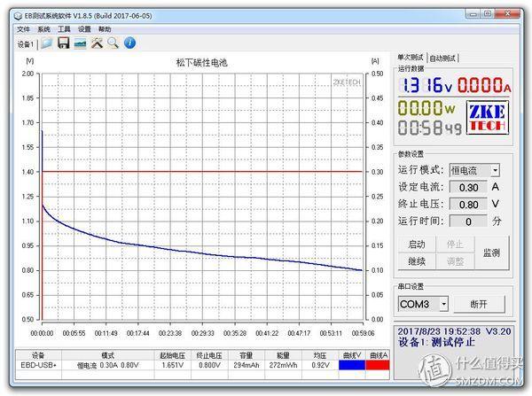Viewport: 532px width, 396px height.
Task: Click the 断开 disconnect button
Action: coord(479,304)
